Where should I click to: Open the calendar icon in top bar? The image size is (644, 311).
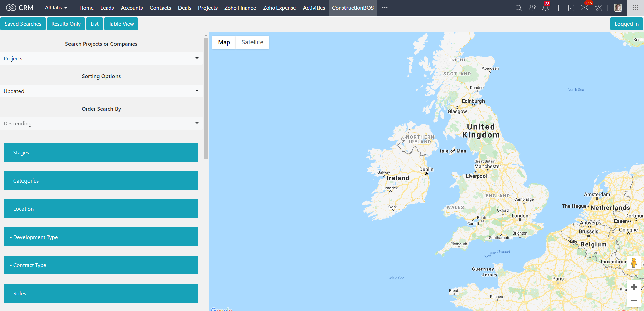coord(571,8)
